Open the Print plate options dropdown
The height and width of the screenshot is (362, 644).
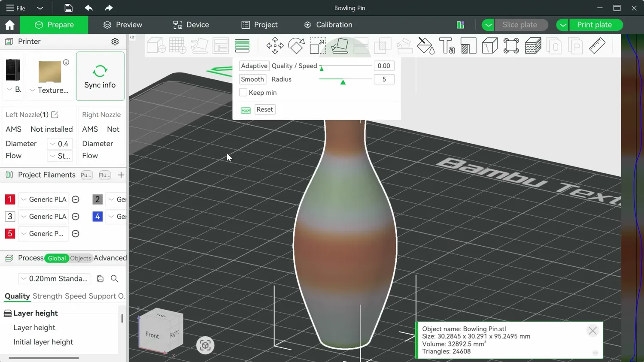tap(562, 25)
